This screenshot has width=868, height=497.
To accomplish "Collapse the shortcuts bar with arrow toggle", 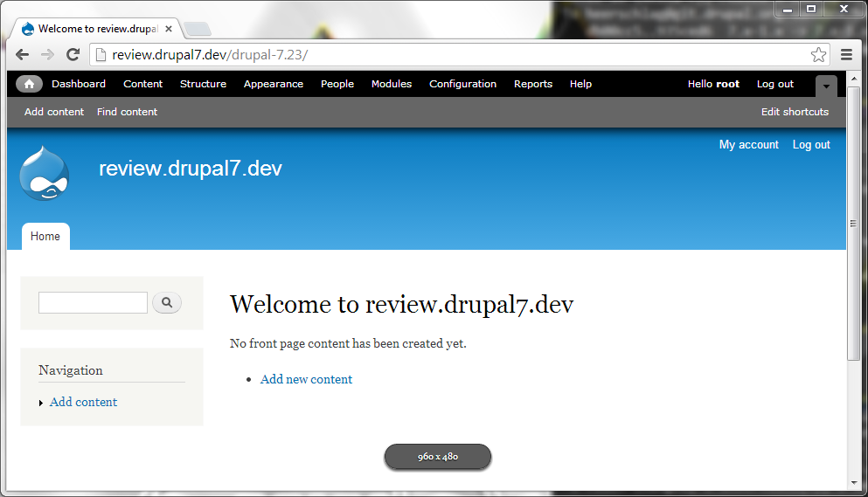I will point(826,86).
